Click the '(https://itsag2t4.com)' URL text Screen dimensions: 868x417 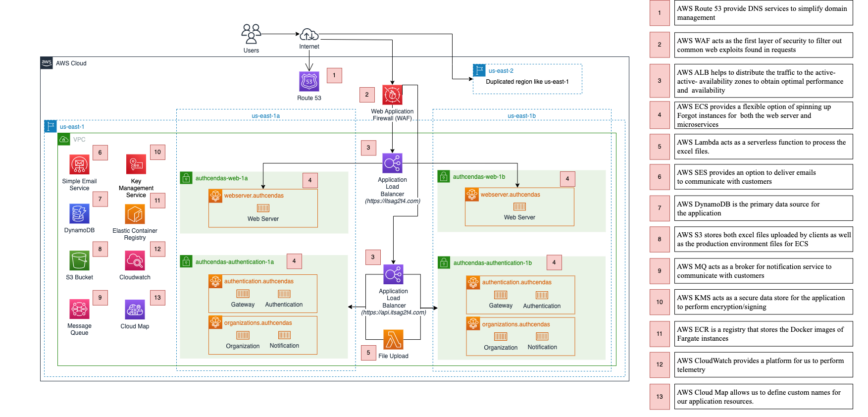[393, 201]
